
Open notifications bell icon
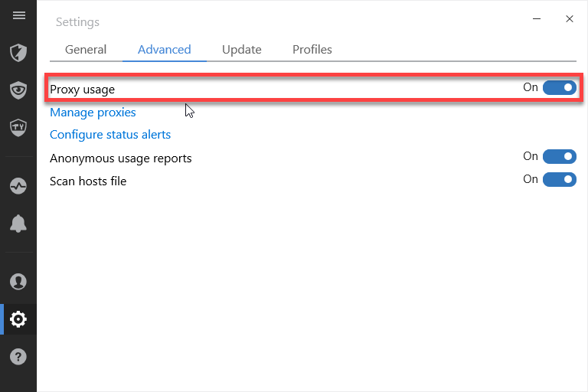[x=18, y=224]
